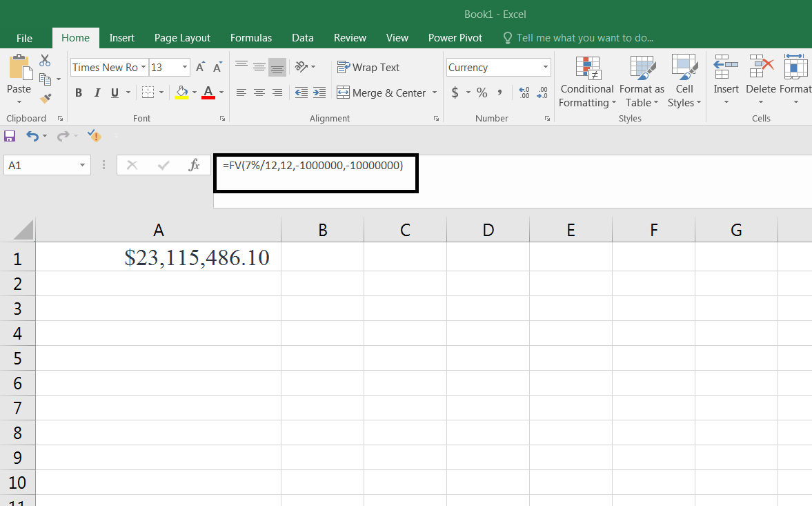Switch to the Page Layout tab

click(x=182, y=38)
